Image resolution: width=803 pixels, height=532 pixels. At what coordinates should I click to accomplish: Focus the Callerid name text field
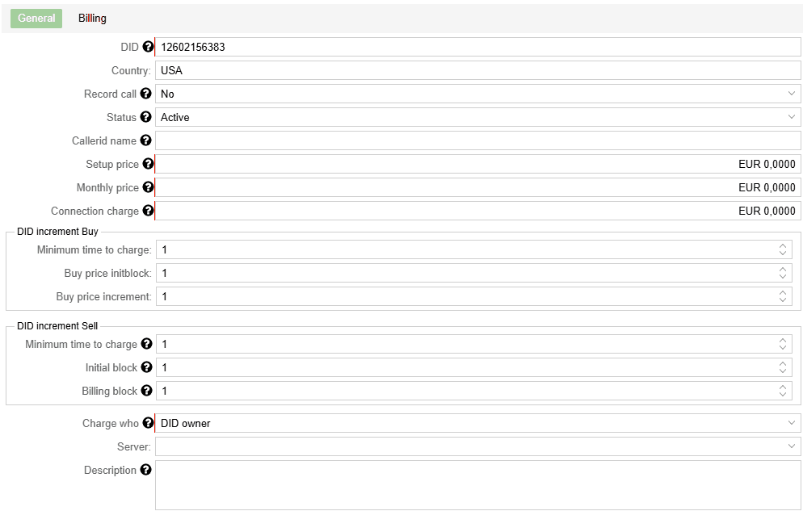coord(477,140)
